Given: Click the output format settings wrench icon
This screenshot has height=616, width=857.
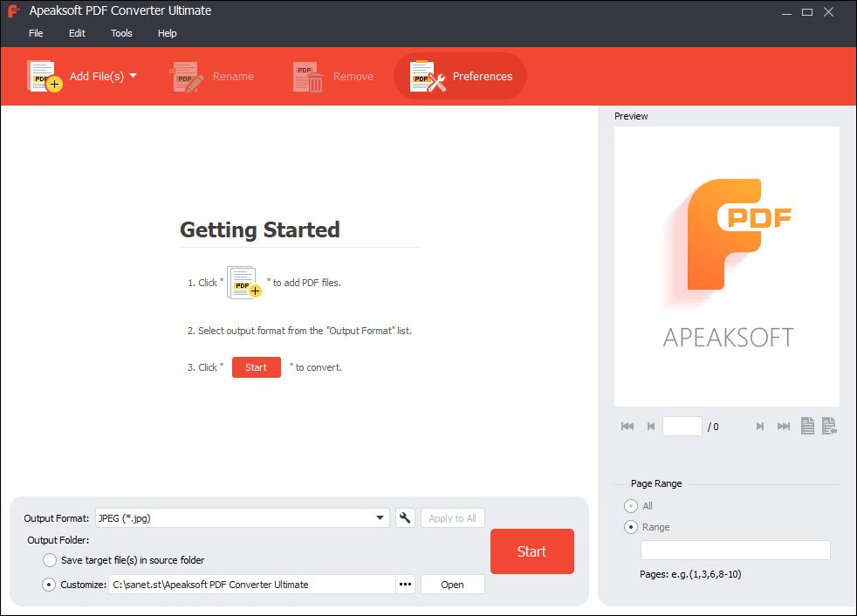Looking at the screenshot, I should point(405,517).
